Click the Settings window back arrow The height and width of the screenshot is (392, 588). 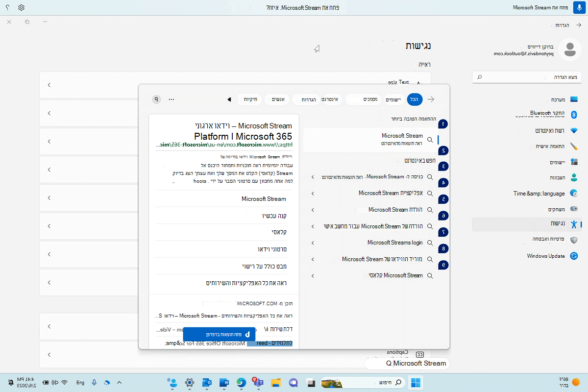pyautogui.click(x=578, y=25)
